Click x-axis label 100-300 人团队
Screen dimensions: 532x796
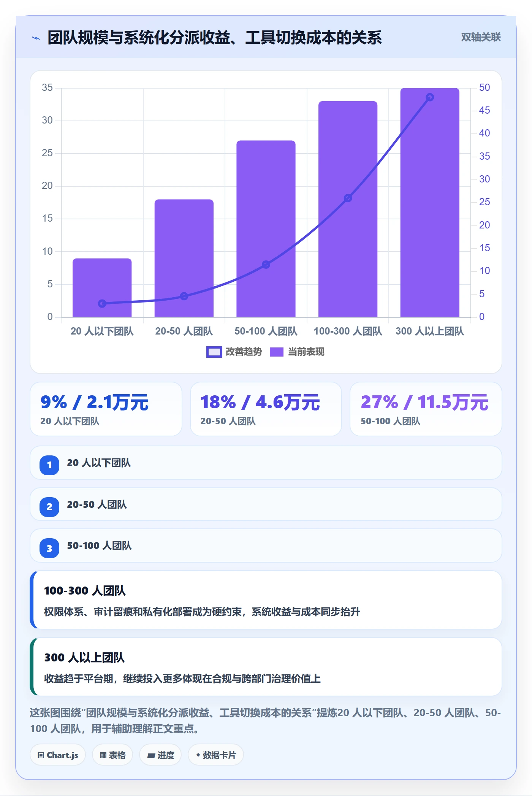pyautogui.click(x=348, y=331)
